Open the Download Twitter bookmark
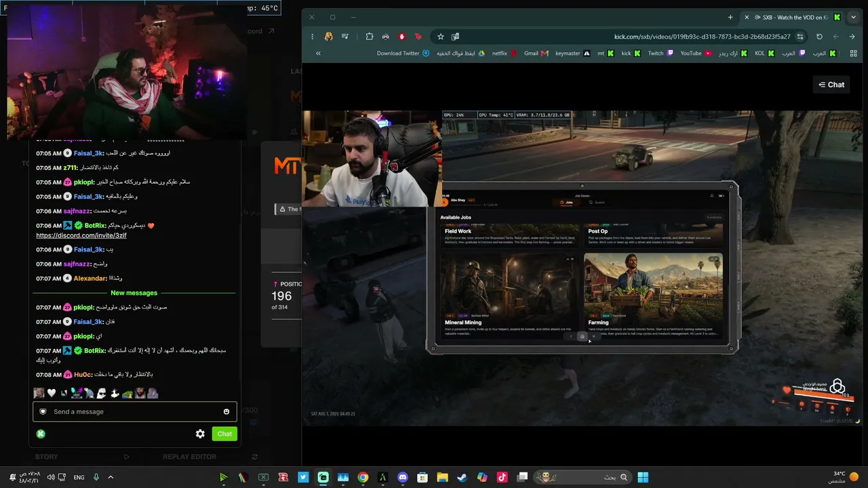This screenshot has height=488, width=868. coord(403,54)
